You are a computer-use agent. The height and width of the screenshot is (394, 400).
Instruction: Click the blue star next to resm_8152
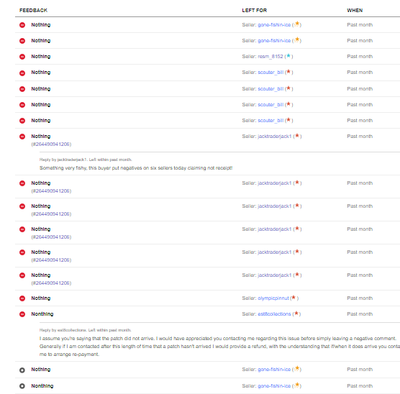coord(289,56)
